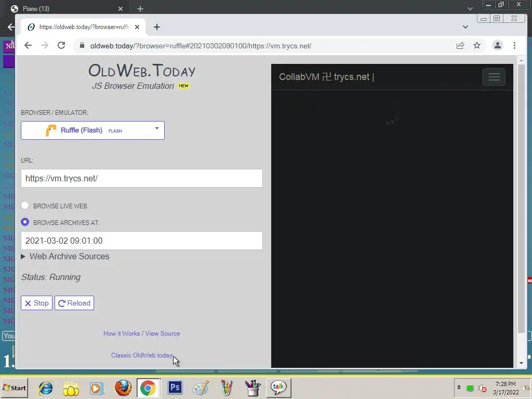Go back in the oldweb.today Chrome window
532x399 pixels.
(x=28, y=46)
